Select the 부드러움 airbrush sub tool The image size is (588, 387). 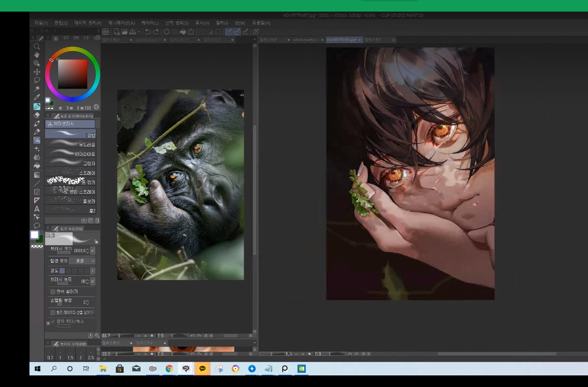71,144
